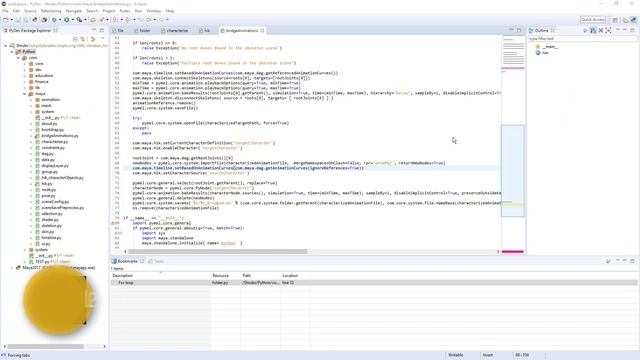Click the Save toolbar icon
Viewport: 640px width, 360px height.
tap(18, 20)
